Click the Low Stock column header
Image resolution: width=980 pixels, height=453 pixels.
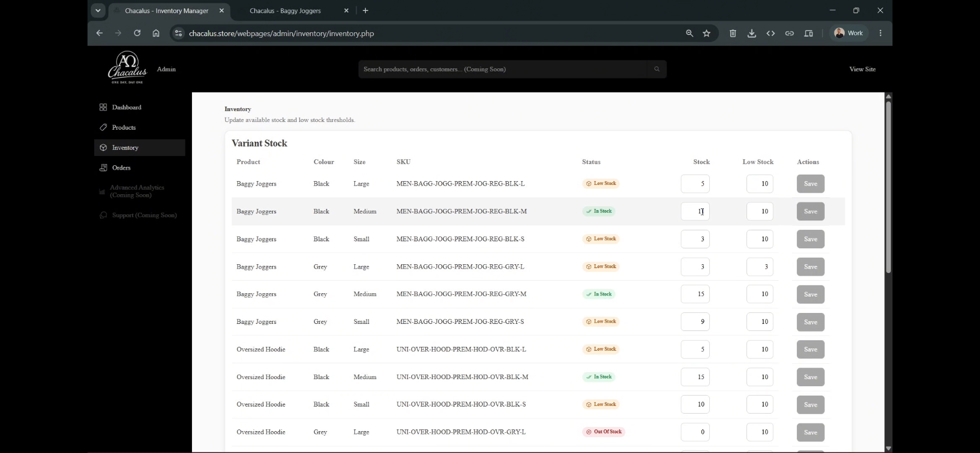pos(758,162)
